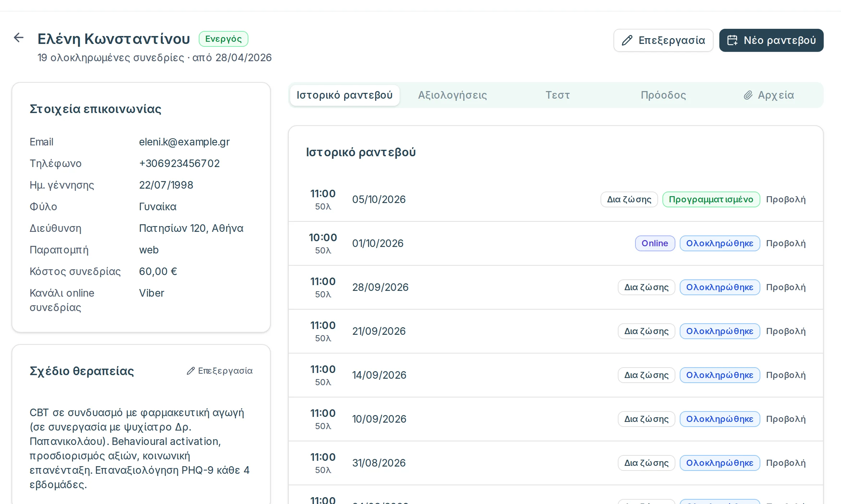The height and width of the screenshot is (504, 841).
Task: Click the Ολοκληρώθηκε badge on 31/08/2026 row
Action: click(x=720, y=463)
